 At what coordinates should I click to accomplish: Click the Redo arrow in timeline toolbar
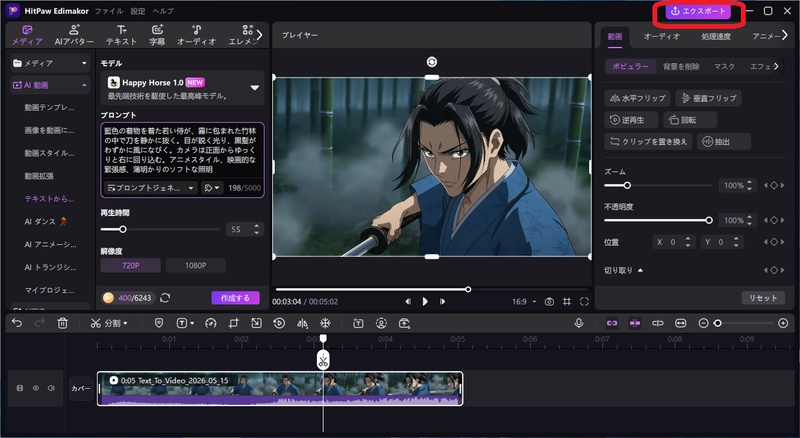[39, 323]
